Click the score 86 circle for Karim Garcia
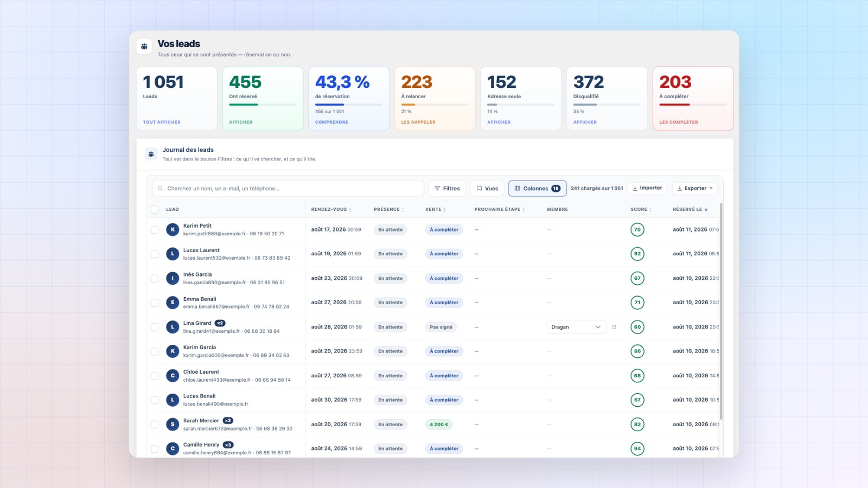 (637, 351)
